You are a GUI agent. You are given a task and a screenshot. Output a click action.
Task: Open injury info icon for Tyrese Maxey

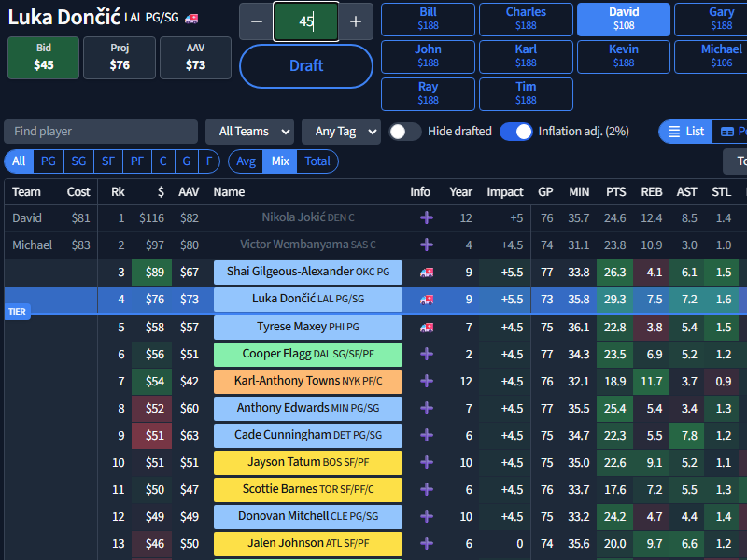click(427, 328)
